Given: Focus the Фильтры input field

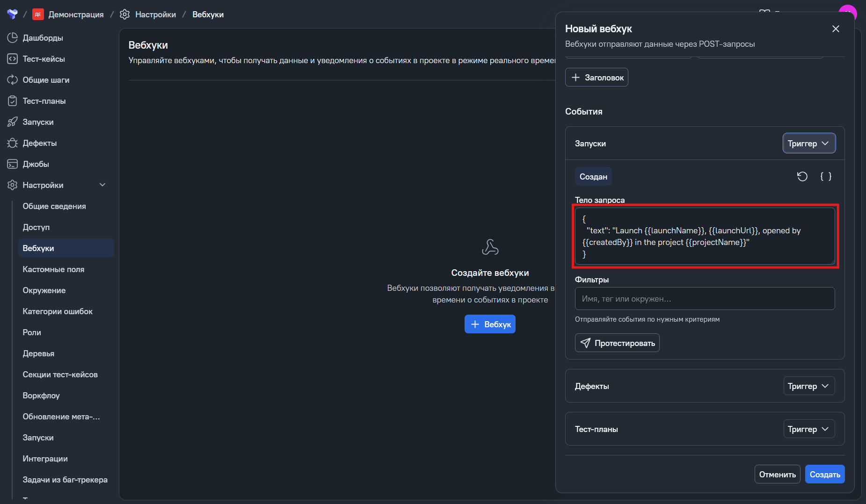Looking at the screenshot, I should (x=705, y=299).
